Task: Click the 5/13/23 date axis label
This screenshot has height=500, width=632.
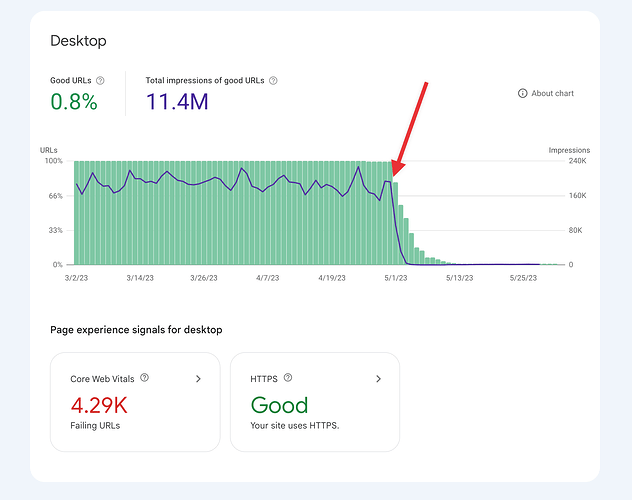Action: pos(459,278)
